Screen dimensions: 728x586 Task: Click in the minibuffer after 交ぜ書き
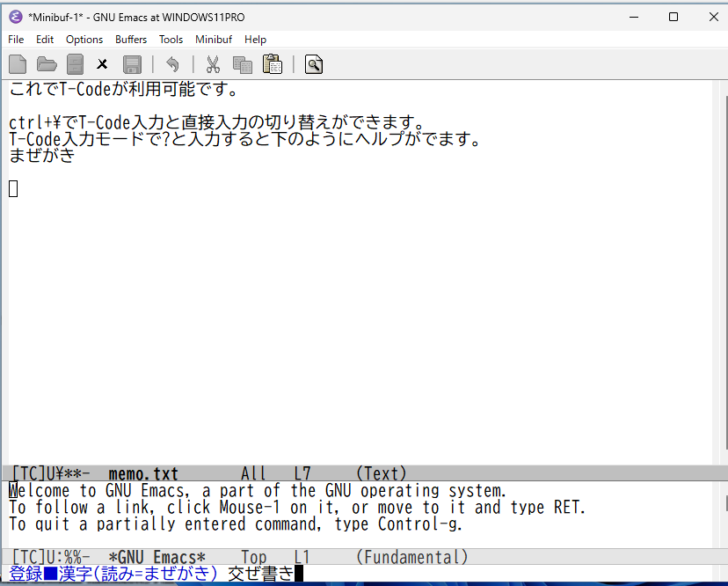[x=299, y=574]
